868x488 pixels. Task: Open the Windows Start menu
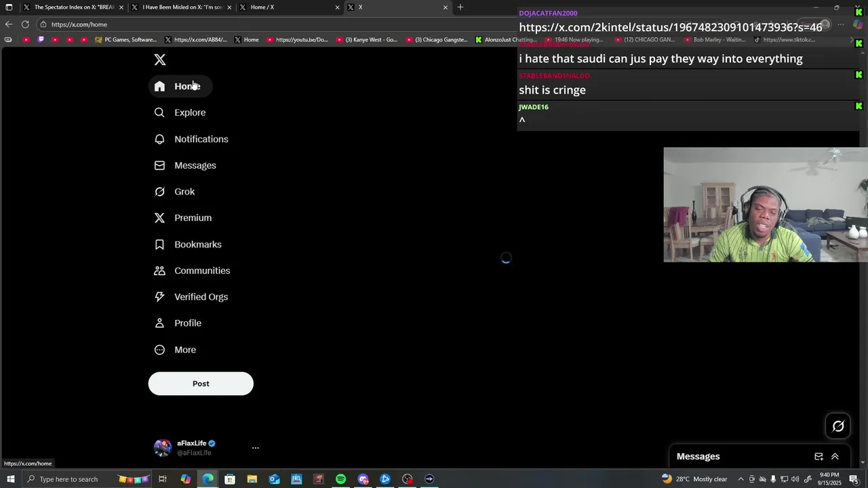10,479
